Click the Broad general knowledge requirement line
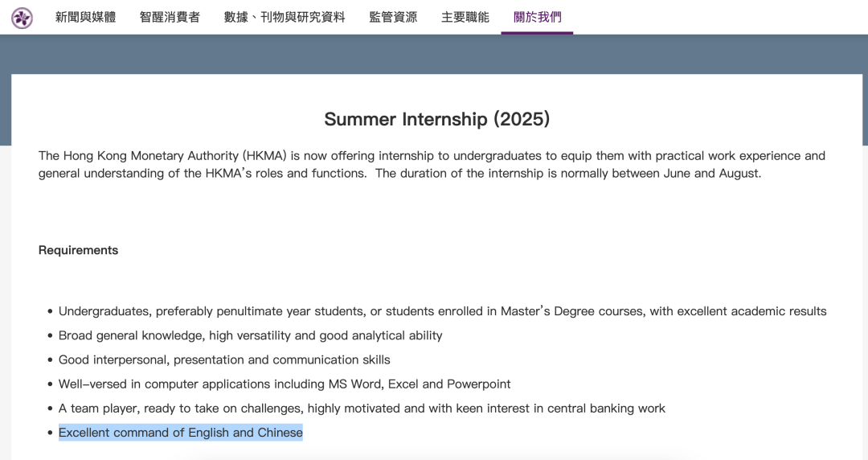Viewport: 868px width, 460px height. 250,336
